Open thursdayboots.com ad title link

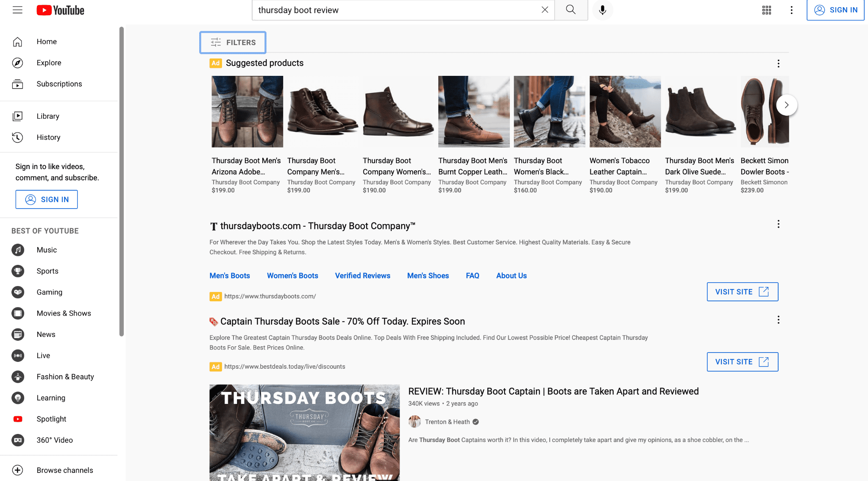pos(318,226)
